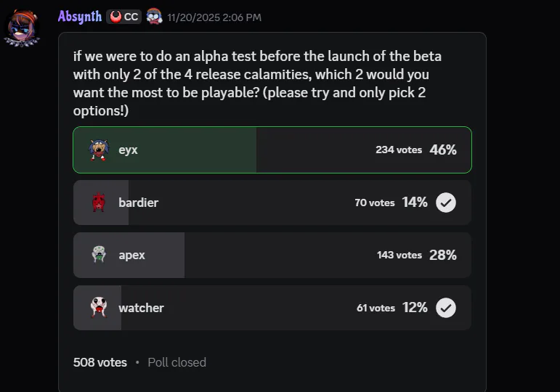Screen dimensions: 560x392
Task: Open the Absynth username link
Action: coord(79,17)
